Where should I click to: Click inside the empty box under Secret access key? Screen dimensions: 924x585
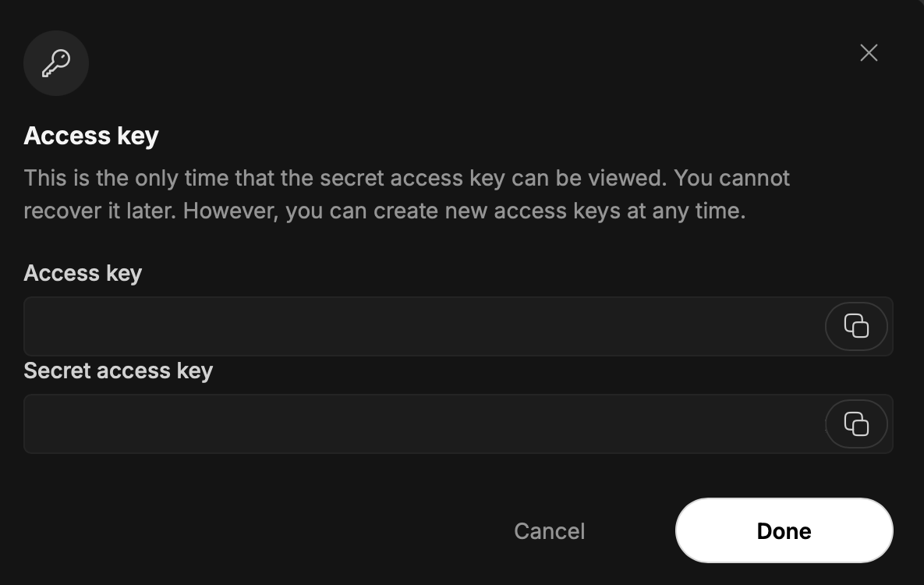pyautogui.click(x=424, y=424)
